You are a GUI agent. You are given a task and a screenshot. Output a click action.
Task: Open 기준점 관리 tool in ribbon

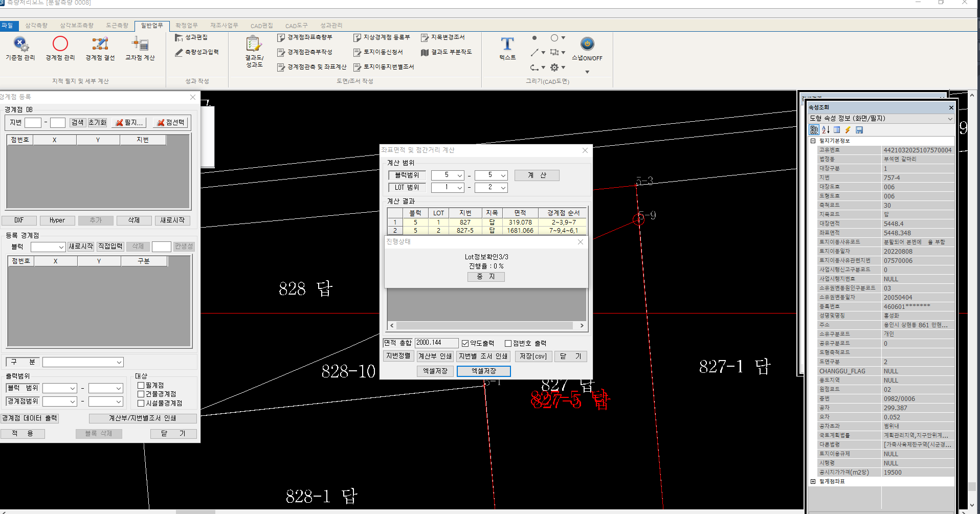(20, 49)
